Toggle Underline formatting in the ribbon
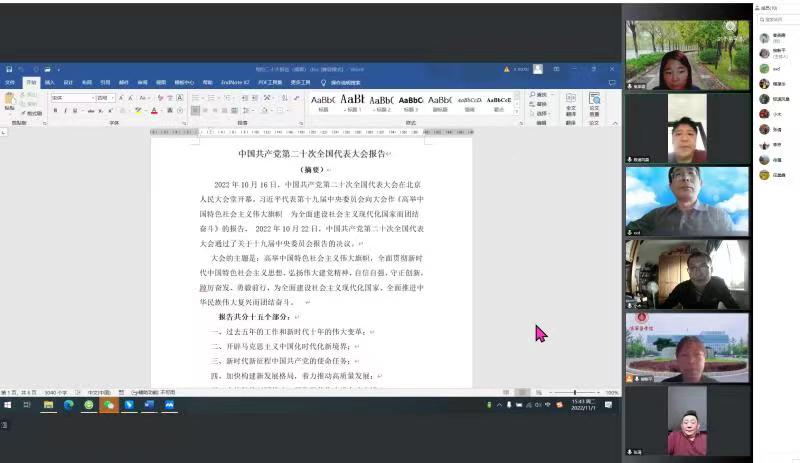The width and height of the screenshot is (800, 463). [x=76, y=110]
